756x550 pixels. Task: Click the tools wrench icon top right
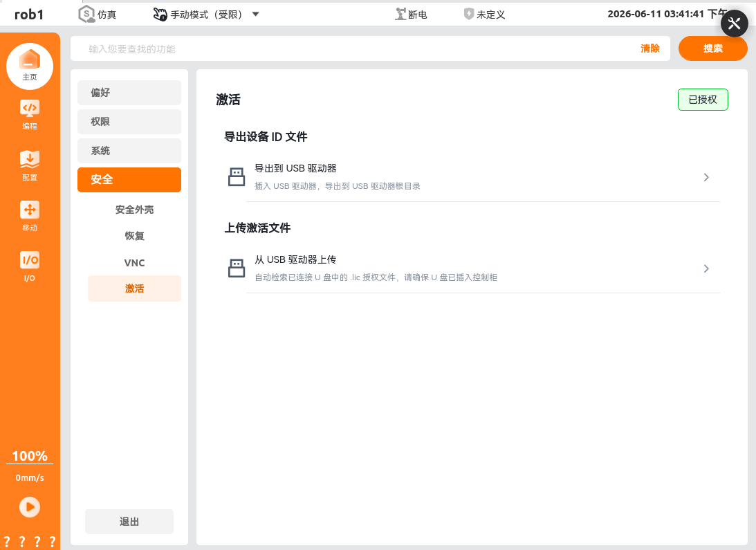[x=735, y=23]
